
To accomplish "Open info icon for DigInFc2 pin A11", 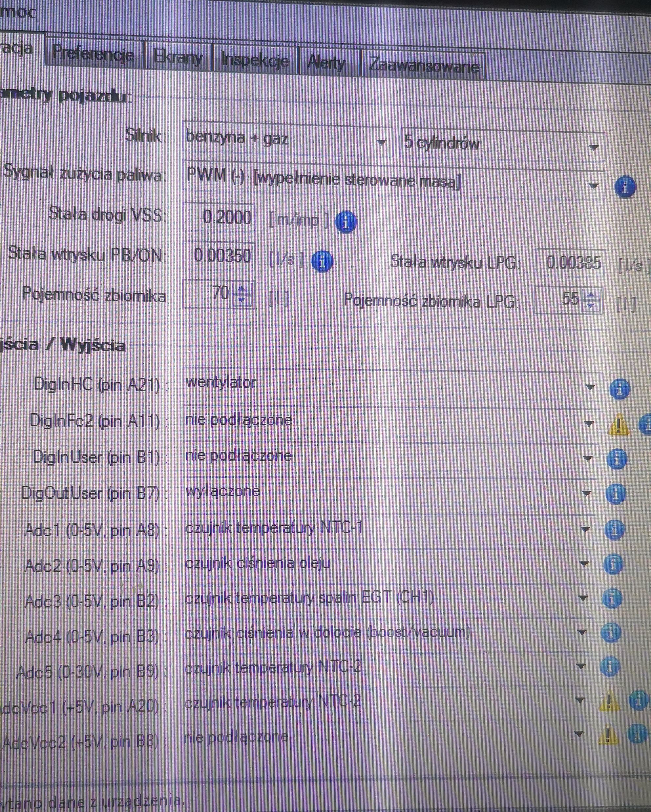I will tap(646, 424).
